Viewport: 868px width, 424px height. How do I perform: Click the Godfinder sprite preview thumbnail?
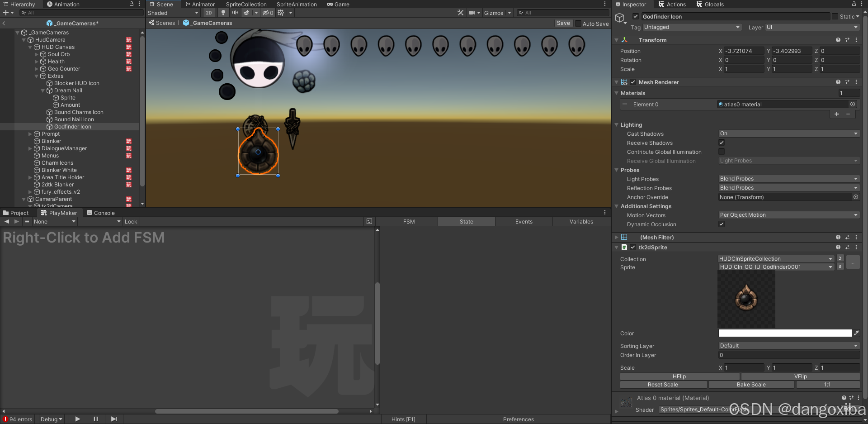(x=746, y=299)
